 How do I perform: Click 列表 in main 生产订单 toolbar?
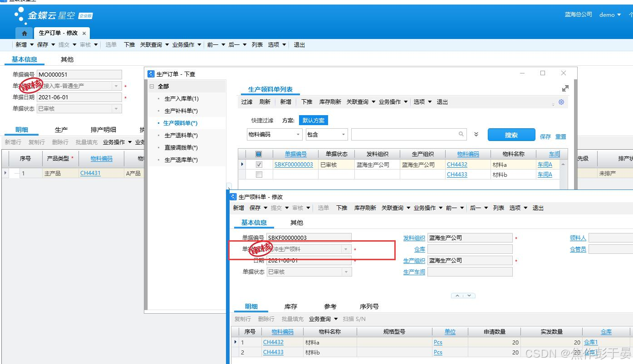pyautogui.click(x=257, y=45)
